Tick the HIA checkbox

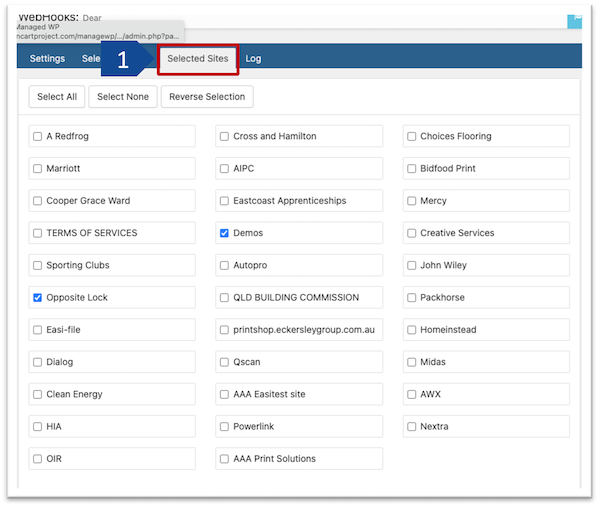[x=38, y=427]
